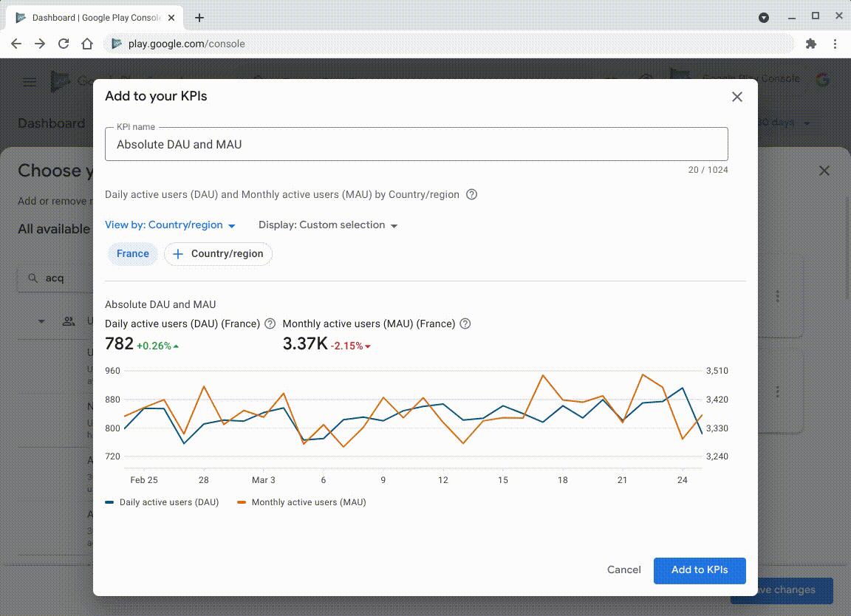Open browser home page

coord(87,44)
